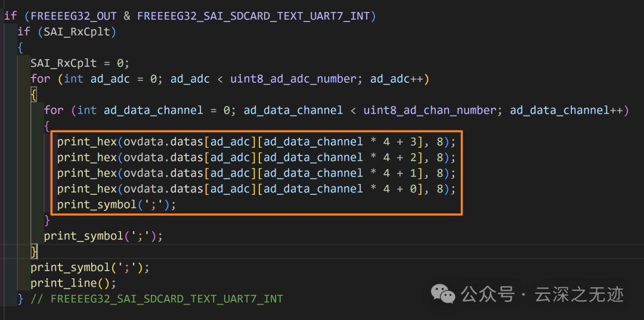Click the ad_adc++ increment expression
This screenshot has width=644, height=320.
(x=395, y=79)
